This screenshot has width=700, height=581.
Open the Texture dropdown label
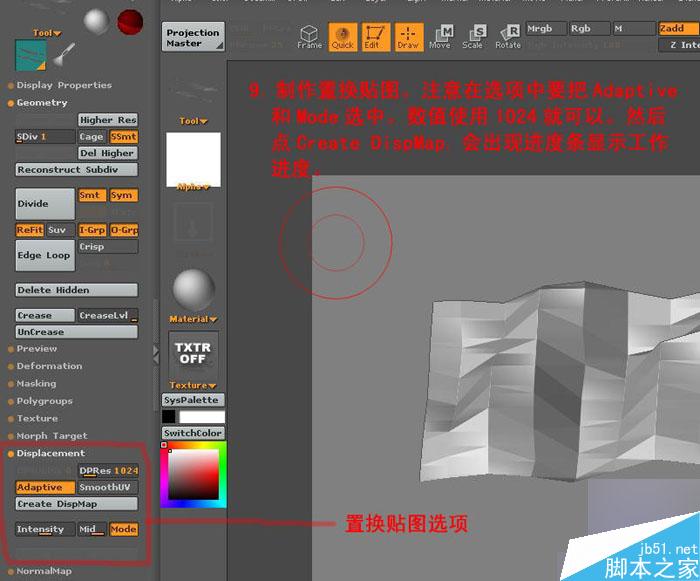click(192, 385)
